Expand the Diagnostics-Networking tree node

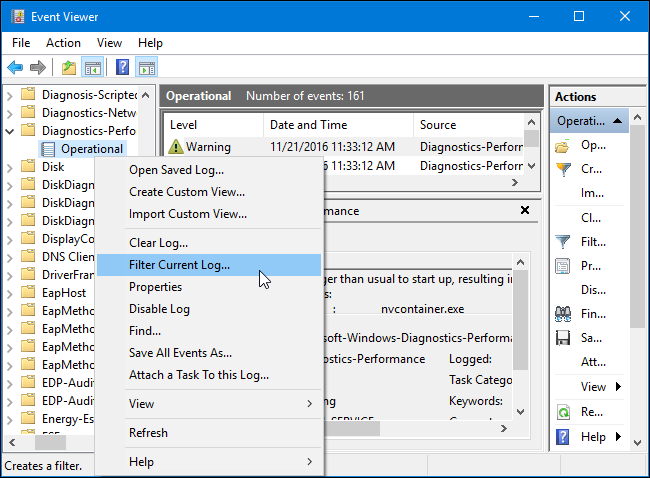tap(10, 114)
